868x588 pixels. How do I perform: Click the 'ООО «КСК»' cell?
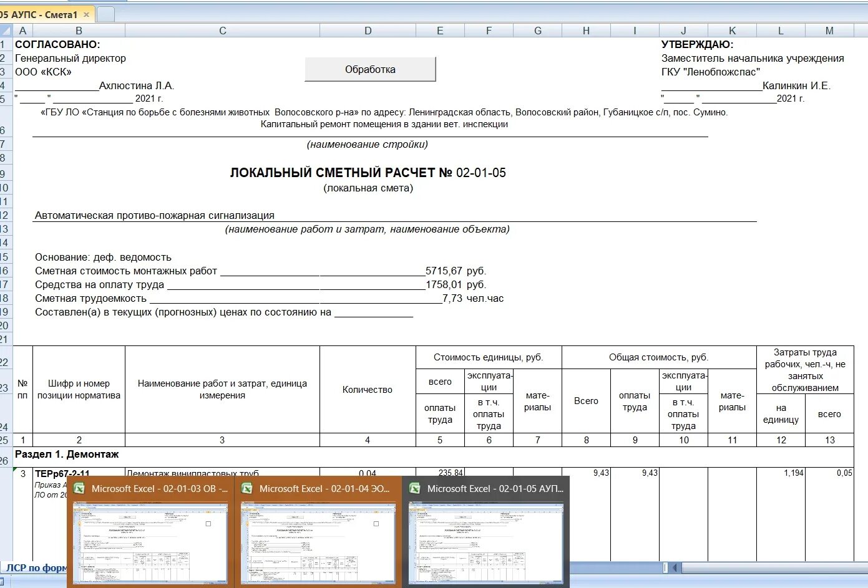(x=43, y=72)
